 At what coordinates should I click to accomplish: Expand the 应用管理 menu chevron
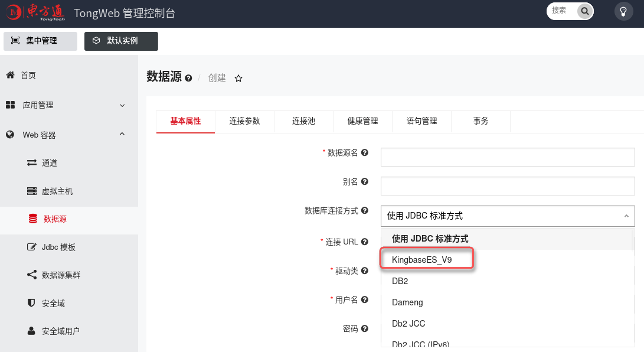click(122, 105)
